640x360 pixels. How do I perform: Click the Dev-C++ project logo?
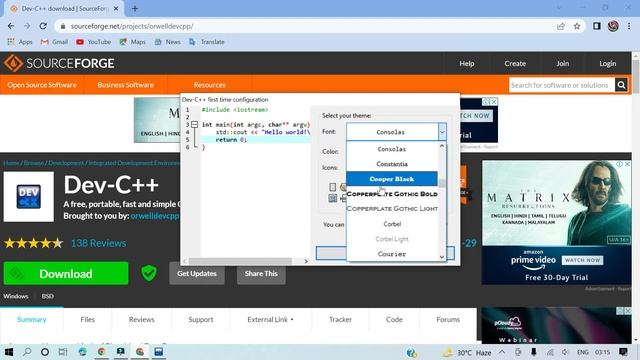point(29,197)
